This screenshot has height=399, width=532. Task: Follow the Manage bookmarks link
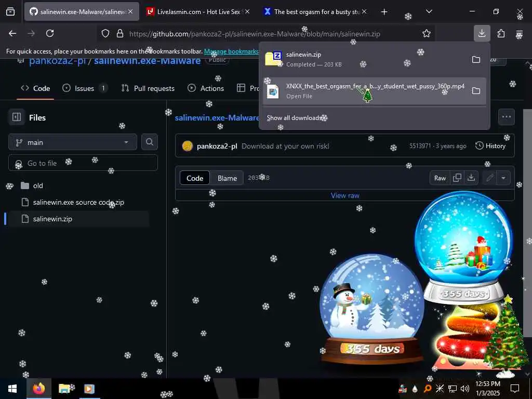pyautogui.click(x=231, y=51)
